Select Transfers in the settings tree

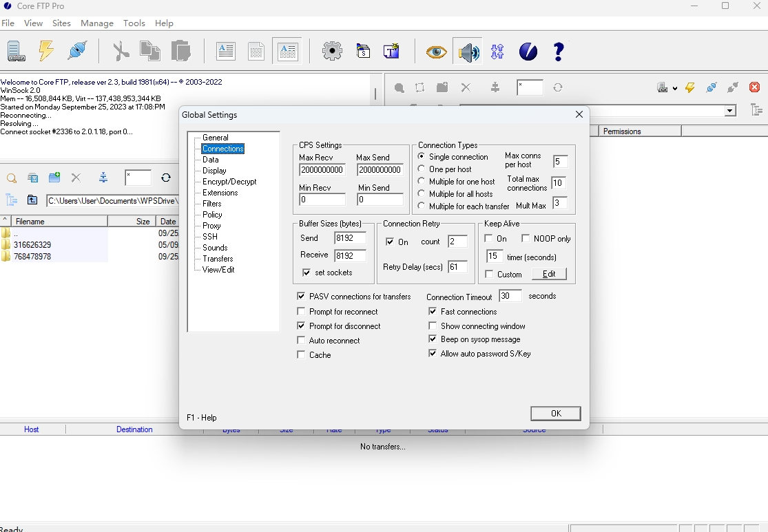[x=216, y=258]
